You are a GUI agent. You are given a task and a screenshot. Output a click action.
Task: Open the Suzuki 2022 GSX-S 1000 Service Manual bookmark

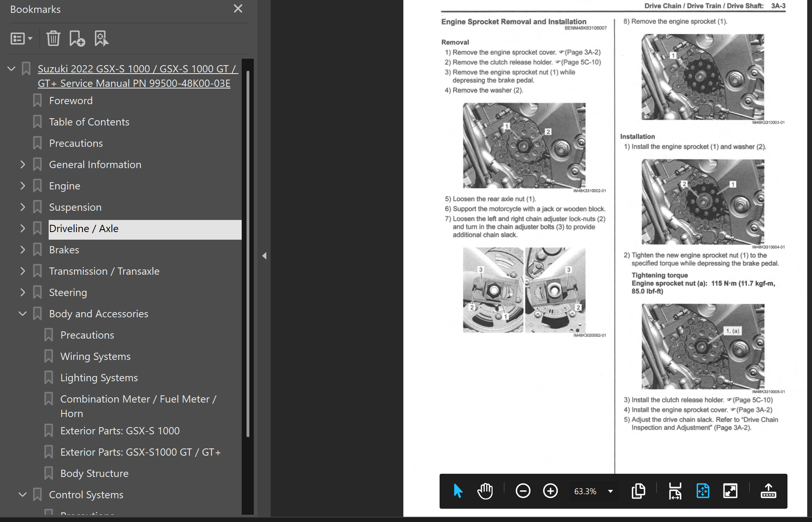coord(138,76)
